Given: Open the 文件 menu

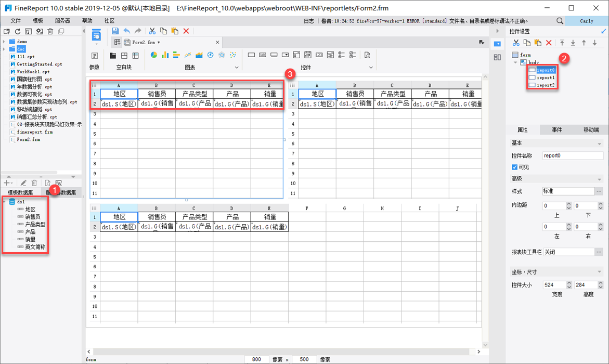Looking at the screenshot, I should (16, 21).
